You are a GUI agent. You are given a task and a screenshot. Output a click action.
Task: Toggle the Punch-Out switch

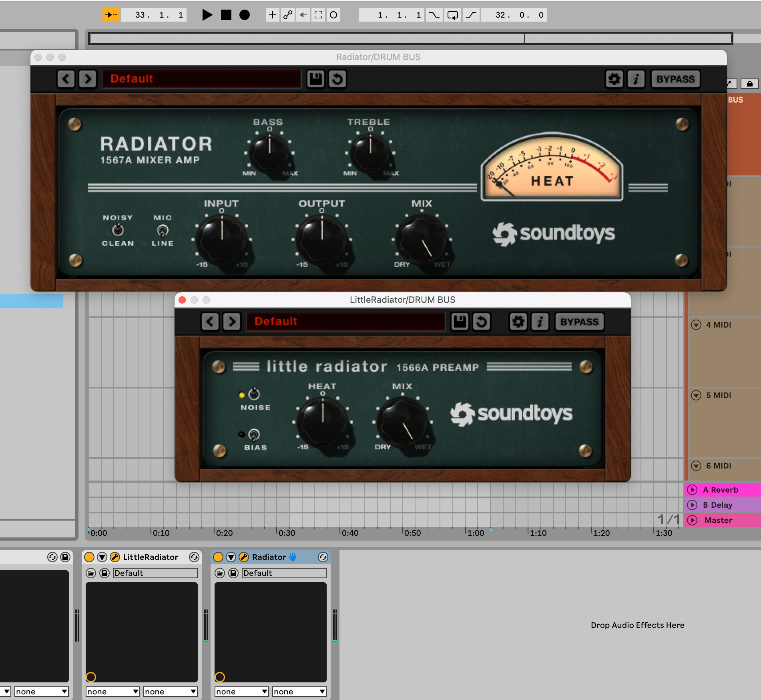(472, 15)
